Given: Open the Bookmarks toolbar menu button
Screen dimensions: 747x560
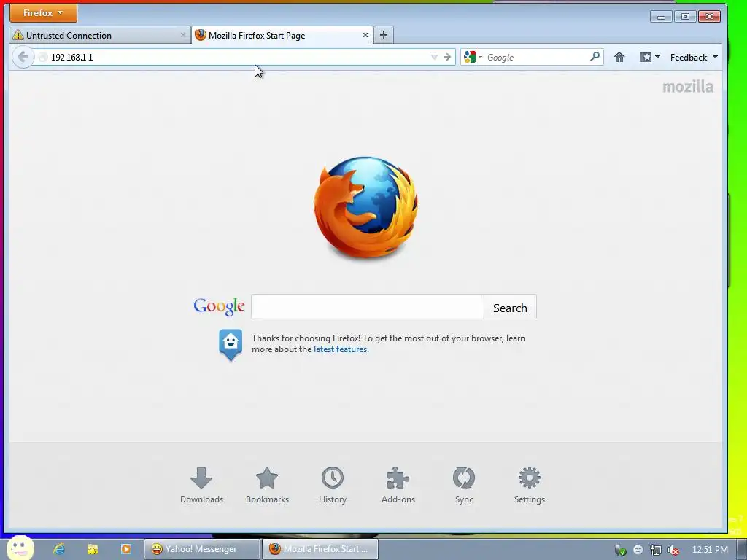Looking at the screenshot, I should pos(649,57).
